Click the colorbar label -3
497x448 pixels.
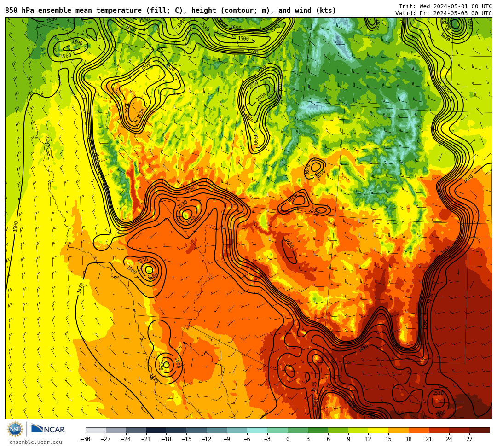pyautogui.click(x=267, y=439)
